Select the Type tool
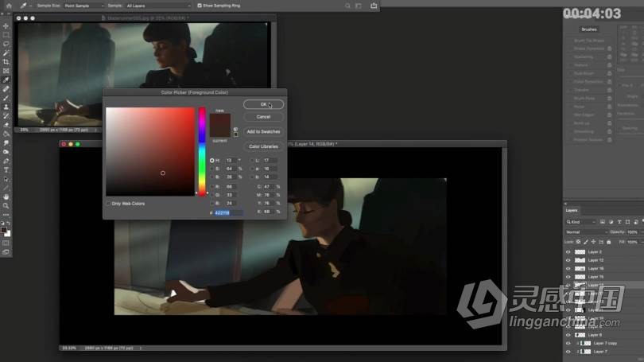The width and height of the screenshot is (644, 362). pyautogui.click(x=6, y=170)
